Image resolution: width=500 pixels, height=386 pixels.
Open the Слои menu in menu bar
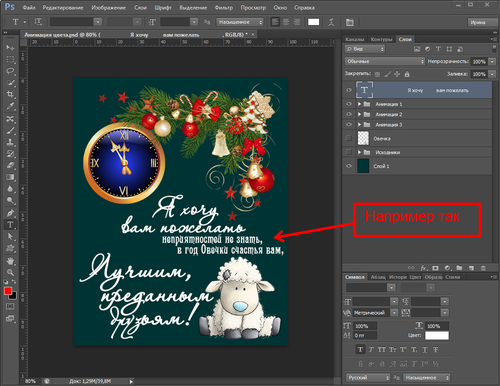[x=140, y=7]
